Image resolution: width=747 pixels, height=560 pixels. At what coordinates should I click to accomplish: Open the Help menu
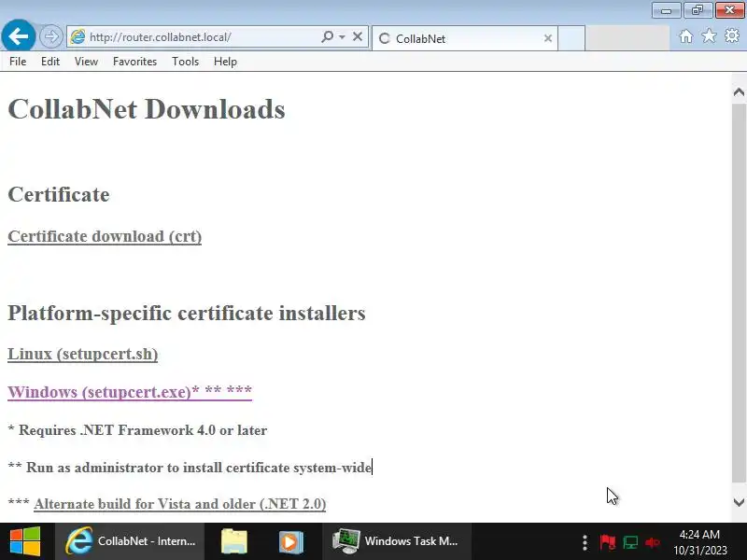tap(225, 62)
